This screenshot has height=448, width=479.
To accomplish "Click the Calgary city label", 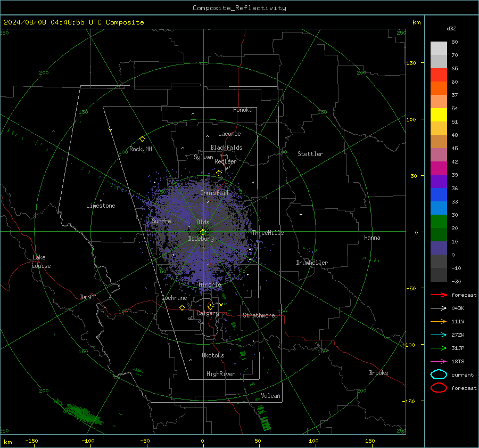I will point(208,313).
